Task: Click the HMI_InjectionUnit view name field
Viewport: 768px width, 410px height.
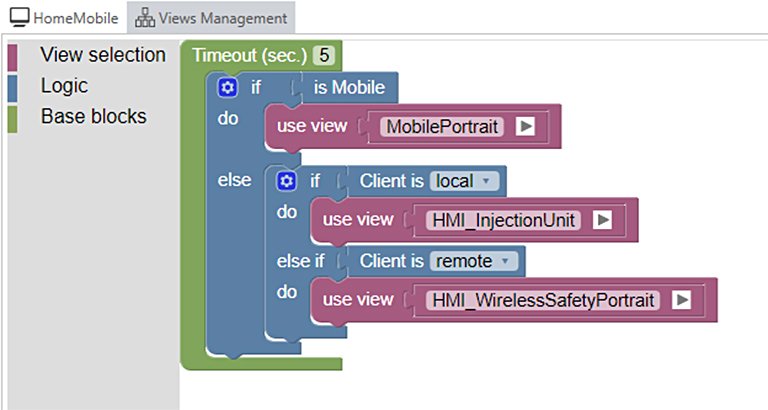Action: point(504,220)
